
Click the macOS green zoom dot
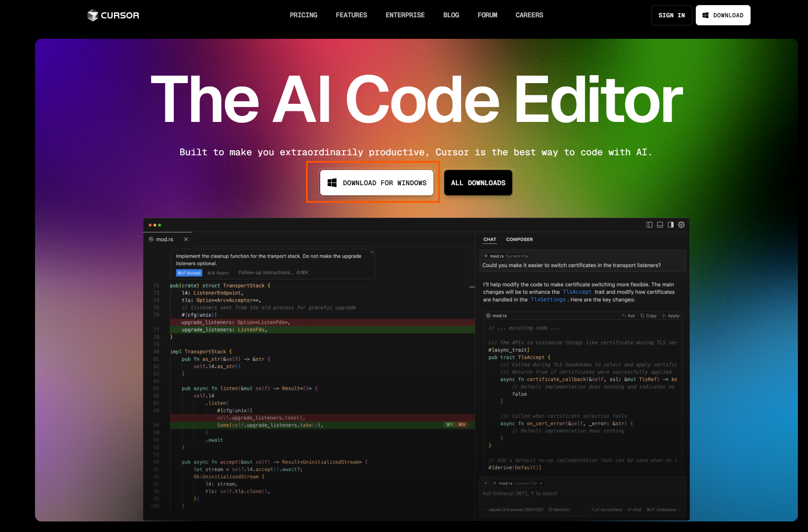[159, 225]
